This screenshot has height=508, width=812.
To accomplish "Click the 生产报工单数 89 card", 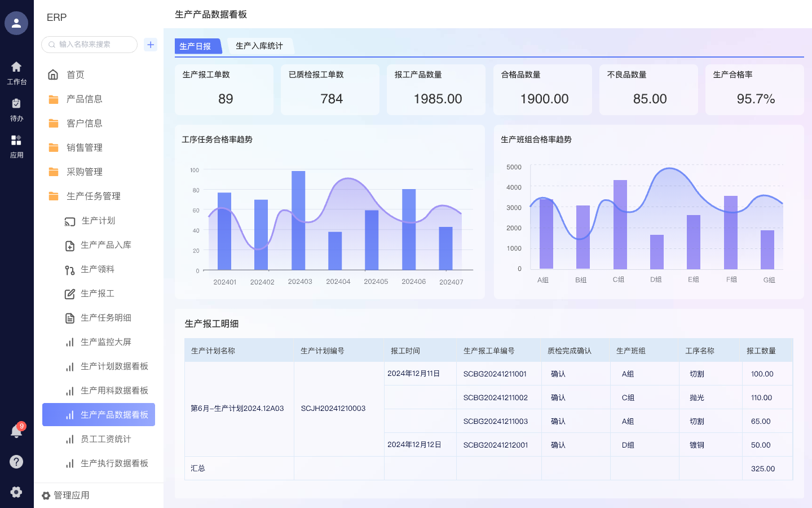I will (224, 90).
